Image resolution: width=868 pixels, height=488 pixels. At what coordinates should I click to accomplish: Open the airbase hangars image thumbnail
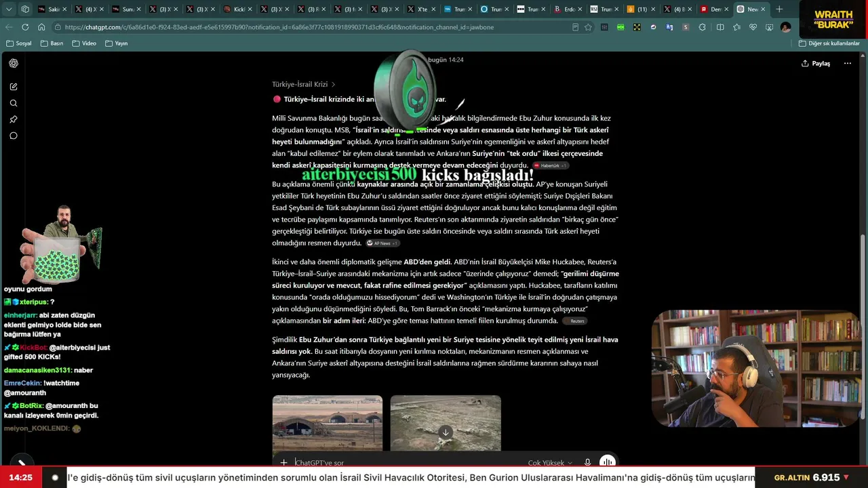328,424
